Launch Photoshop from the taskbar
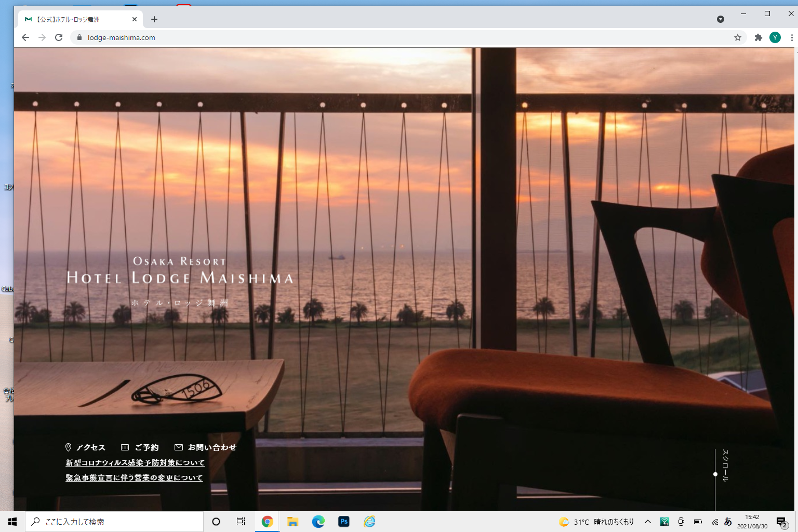Screen dimensions: 798x532 pos(343,522)
